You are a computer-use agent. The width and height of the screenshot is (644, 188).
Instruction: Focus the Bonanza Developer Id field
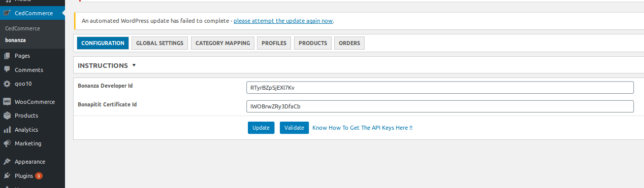[440, 88]
